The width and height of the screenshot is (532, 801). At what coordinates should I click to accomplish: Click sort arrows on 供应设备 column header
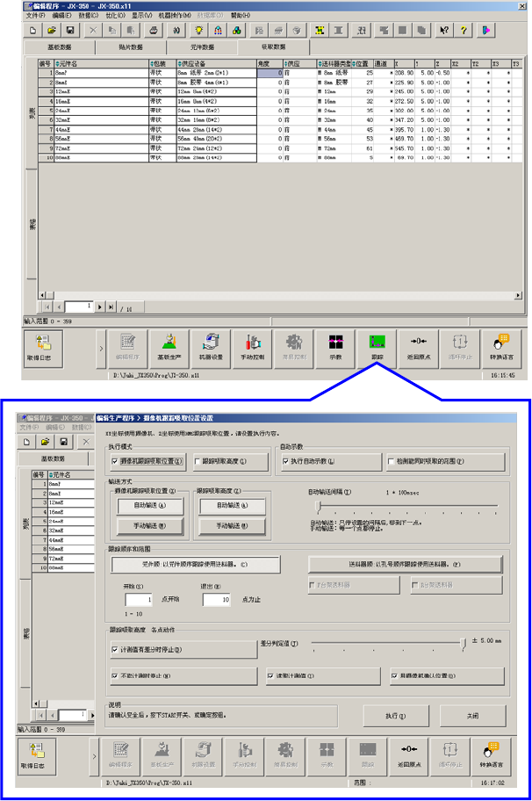pyautogui.click(x=179, y=64)
